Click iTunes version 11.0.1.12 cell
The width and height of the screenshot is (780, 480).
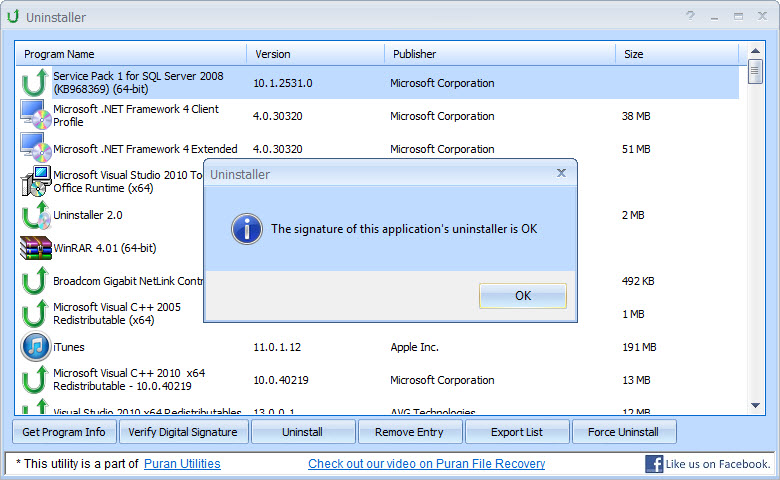pos(277,347)
